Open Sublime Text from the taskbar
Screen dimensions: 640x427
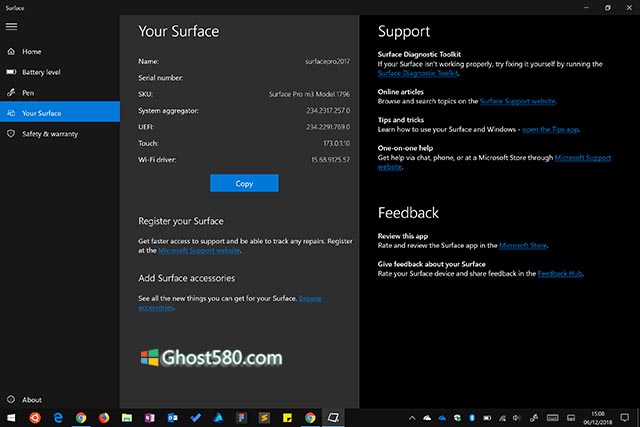[x=264, y=418]
